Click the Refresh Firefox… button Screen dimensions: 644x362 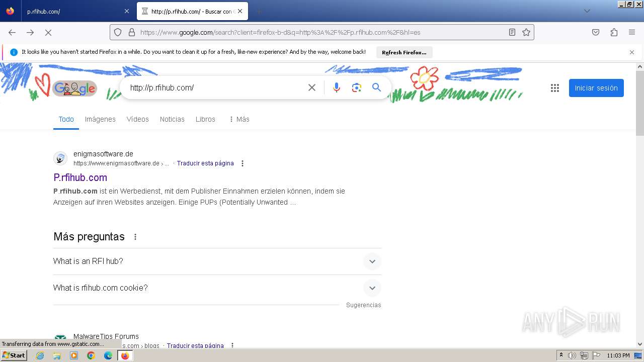pyautogui.click(x=404, y=52)
